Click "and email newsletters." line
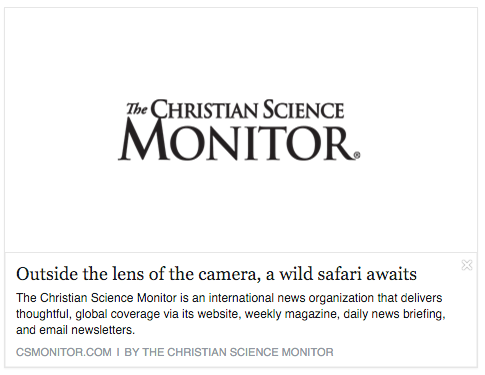 point(75,330)
